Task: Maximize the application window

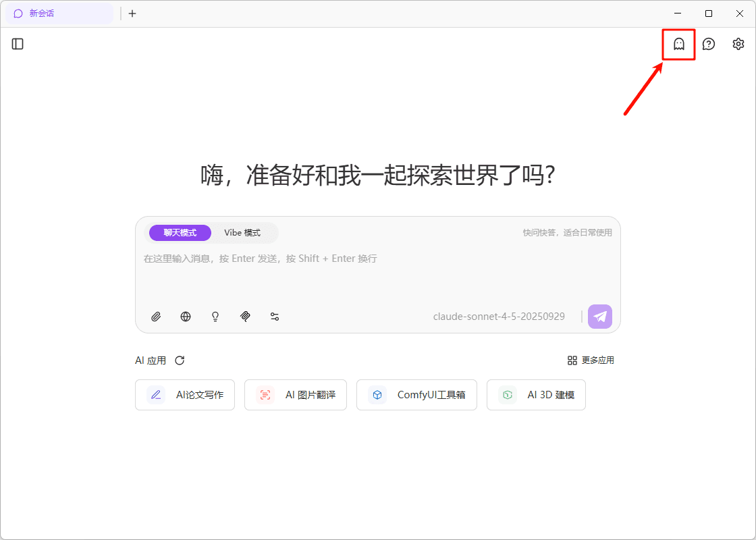Action: click(x=709, y=13)
